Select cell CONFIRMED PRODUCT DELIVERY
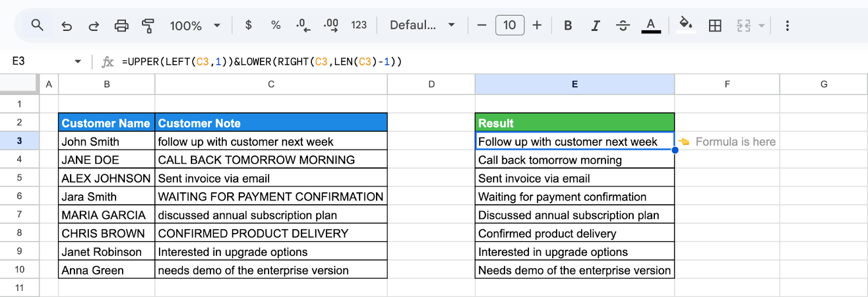 271,234
